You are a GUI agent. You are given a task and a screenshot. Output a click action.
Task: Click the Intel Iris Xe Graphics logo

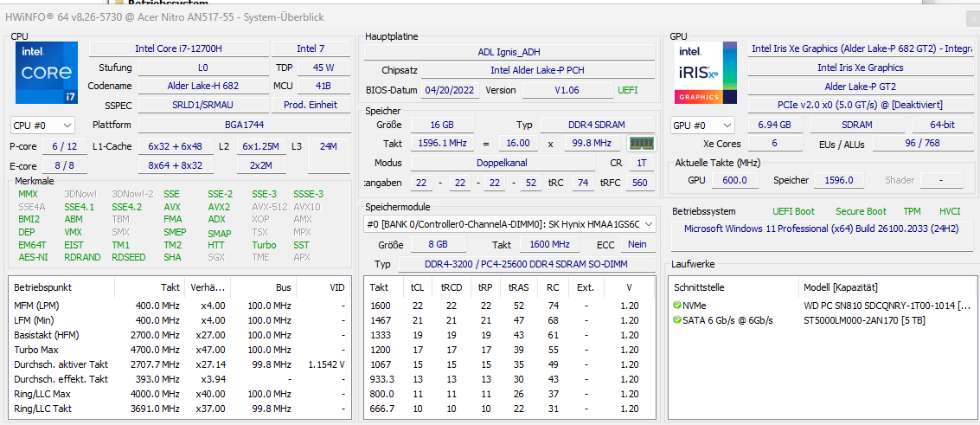[706, 73]
